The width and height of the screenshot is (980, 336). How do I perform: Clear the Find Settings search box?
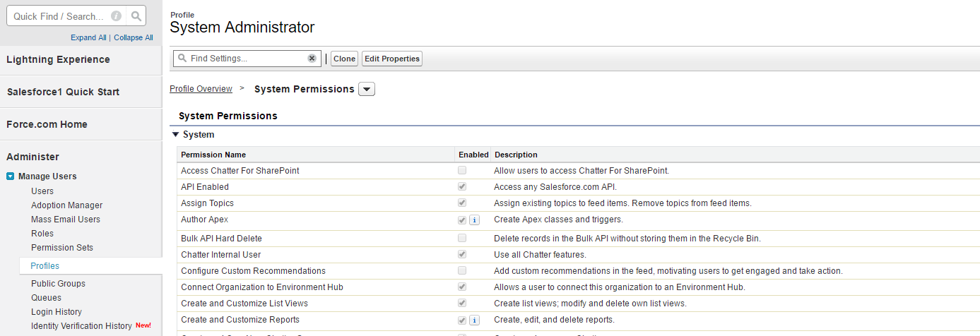click(x=312, y=59)
